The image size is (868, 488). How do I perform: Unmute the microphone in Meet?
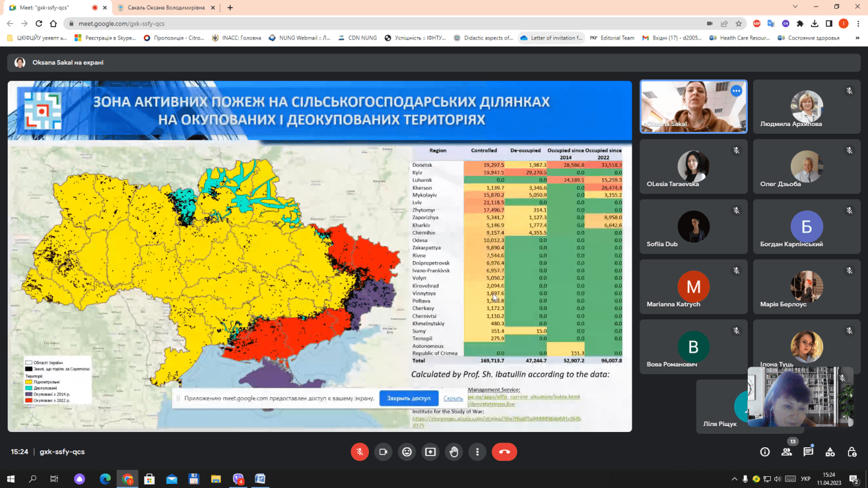359,451
